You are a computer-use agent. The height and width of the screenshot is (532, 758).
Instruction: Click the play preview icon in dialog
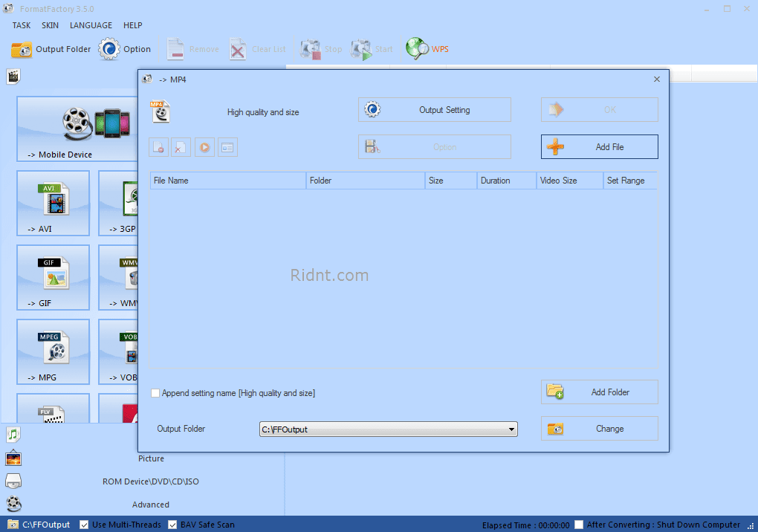[x=205, y=147]
